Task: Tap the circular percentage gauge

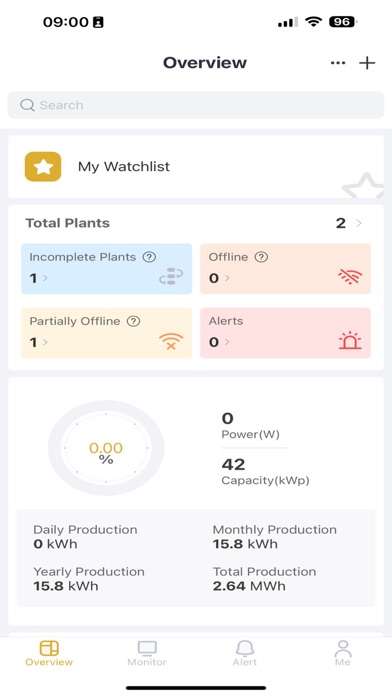Action: tap(106, 448)
